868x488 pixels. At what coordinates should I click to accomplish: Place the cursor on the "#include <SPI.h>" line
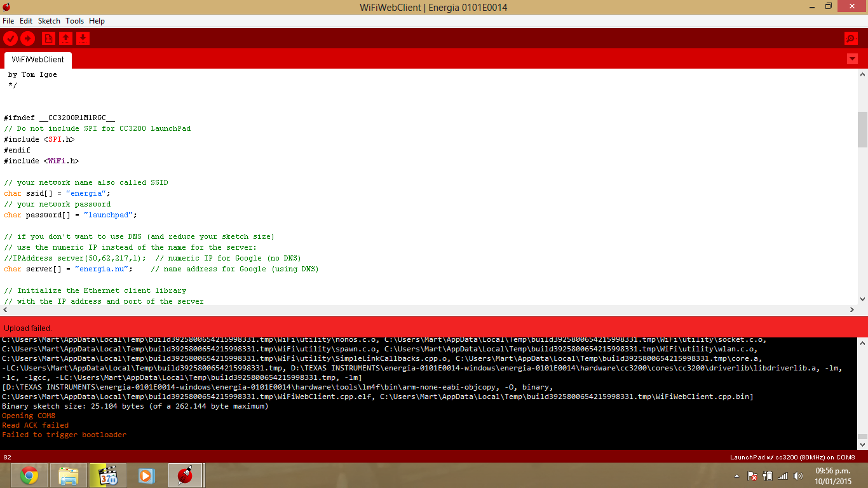point(39,139)
